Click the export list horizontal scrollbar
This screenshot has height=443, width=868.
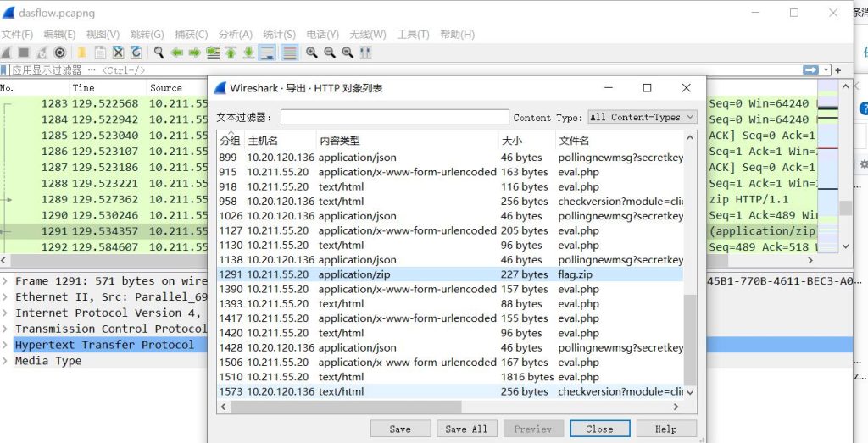(449, 407)
